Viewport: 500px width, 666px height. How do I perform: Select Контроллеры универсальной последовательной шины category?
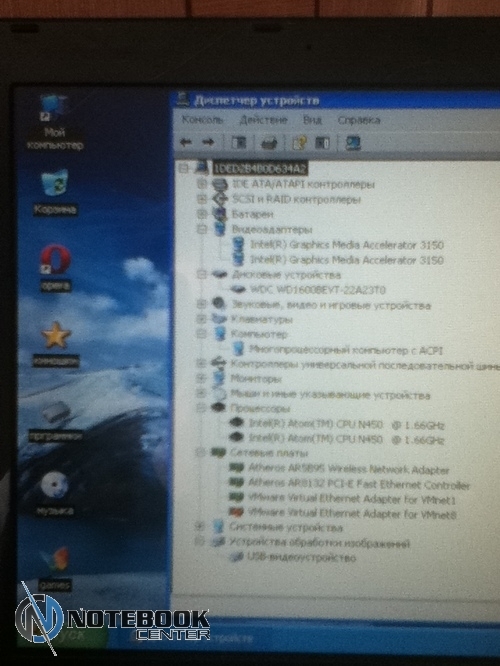pyautogui.click(x=365, y=365)
